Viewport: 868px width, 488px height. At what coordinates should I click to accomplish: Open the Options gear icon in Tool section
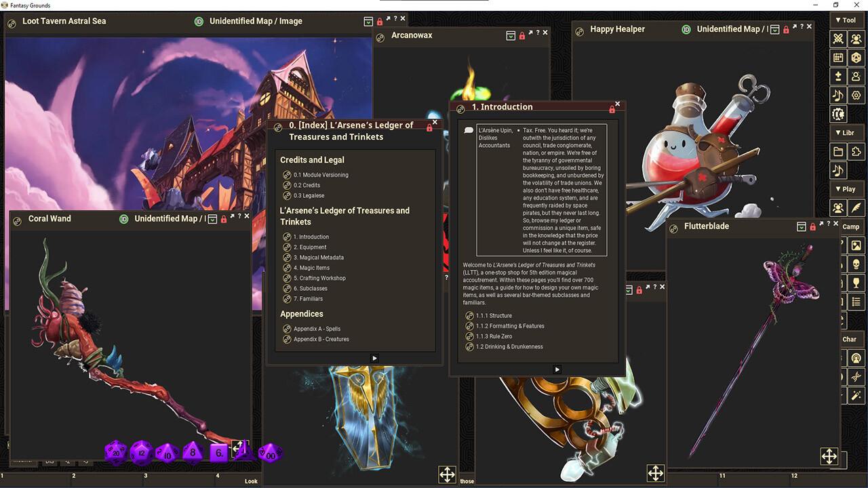coord(856,96)
